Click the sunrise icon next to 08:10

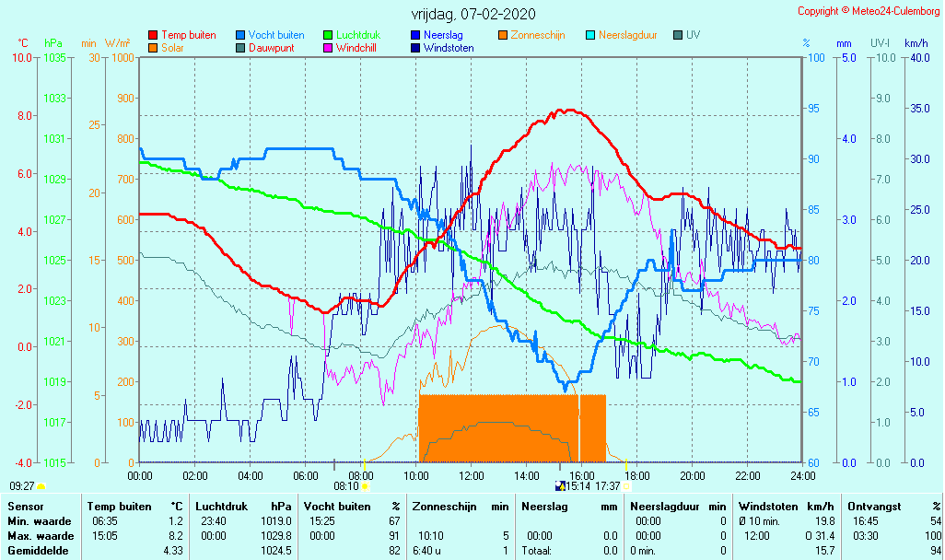coord(366,485)
